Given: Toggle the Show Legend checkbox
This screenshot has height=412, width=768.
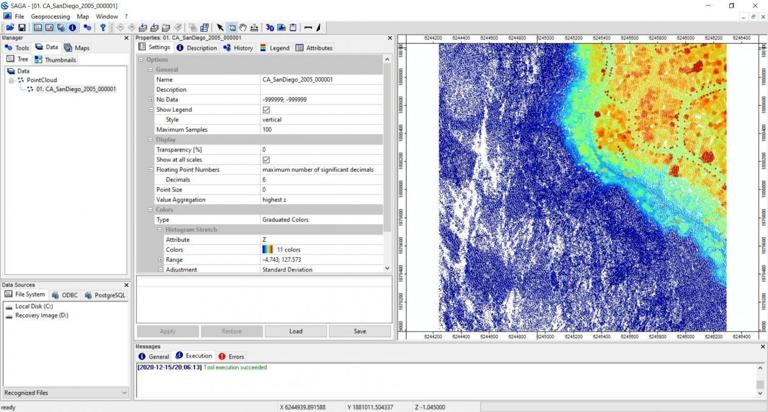Looking at the screenshot, I should 266,110.
